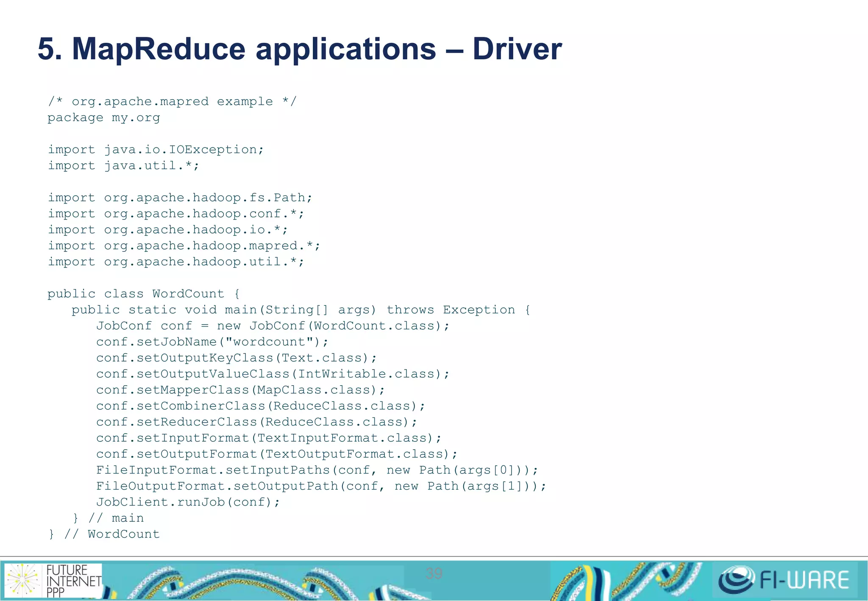Click the conf.setReducerClass(ReduceClass.class) line
Viewport: 868px width, 601px height.
click(256, 423)
